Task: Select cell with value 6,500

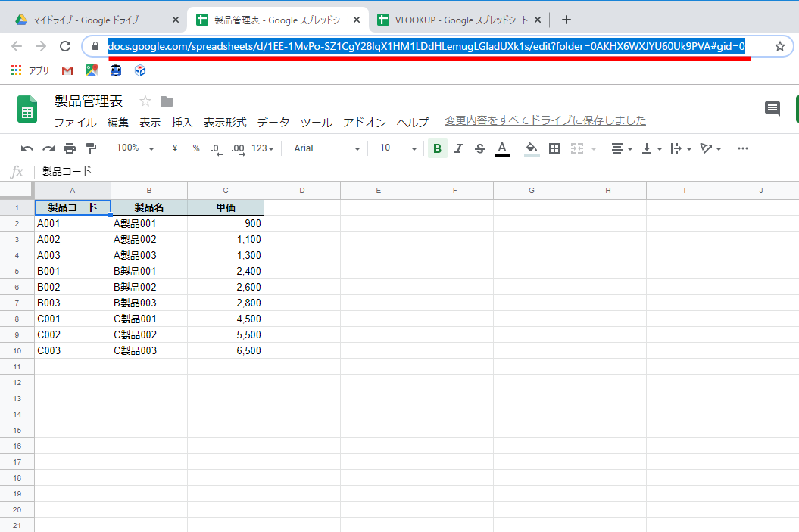Action: point(226,351)
